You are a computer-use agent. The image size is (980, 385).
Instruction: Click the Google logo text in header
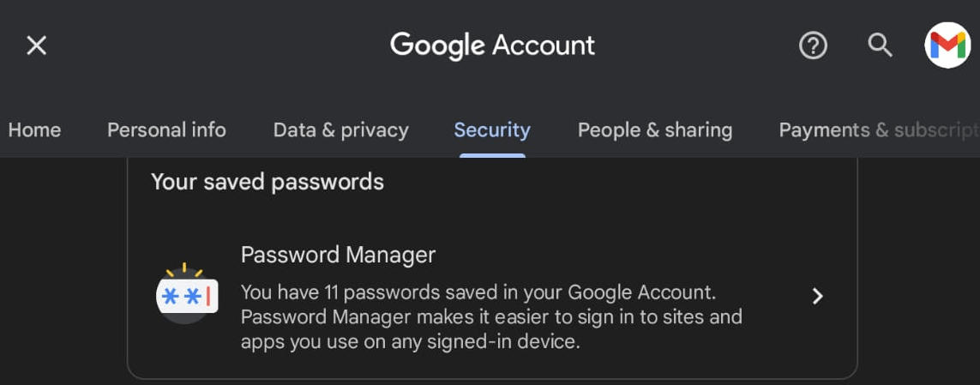(437, 45)
